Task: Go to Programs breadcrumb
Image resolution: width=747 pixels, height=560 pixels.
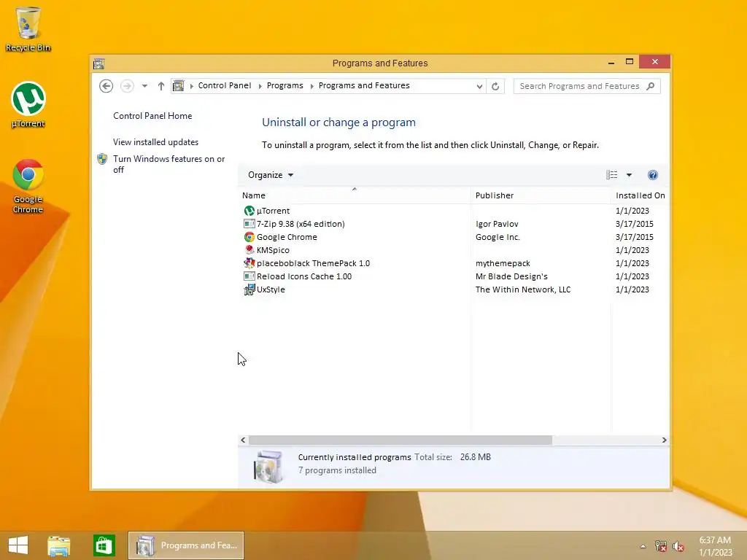Action: click(x=285, y=86)
